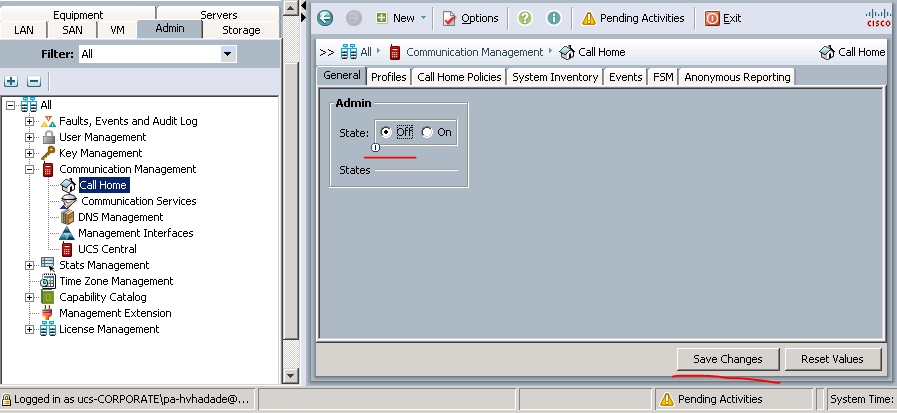Image resolution: width=897 pixels, height=413 pixels.
Task: Go back with the green Back arrow
Action: (x=325, y=18)
